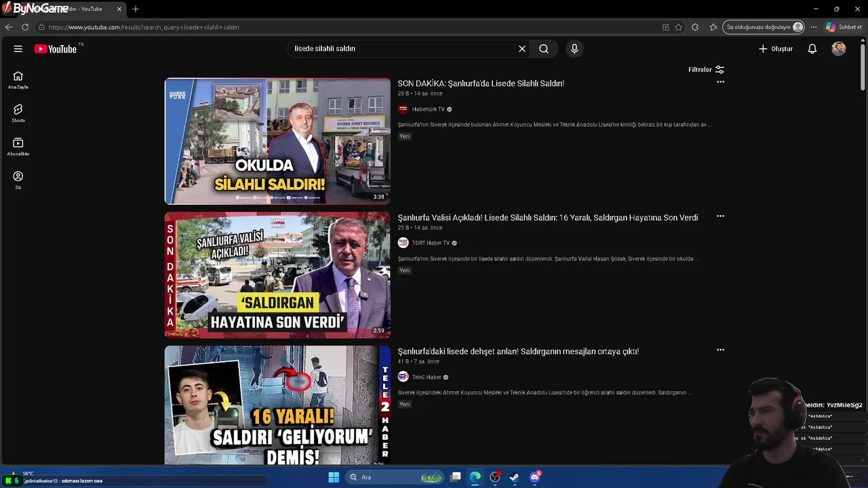Play the 'OKULDA SİLAHLI SALDIRI' thumbnail video
The image size is (868, 488).
point(277,141)
